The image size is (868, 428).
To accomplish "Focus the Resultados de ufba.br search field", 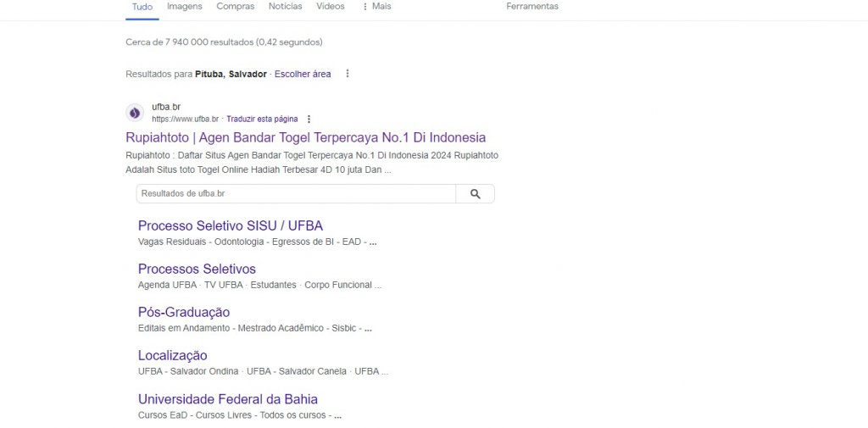I will coord(296,194).
